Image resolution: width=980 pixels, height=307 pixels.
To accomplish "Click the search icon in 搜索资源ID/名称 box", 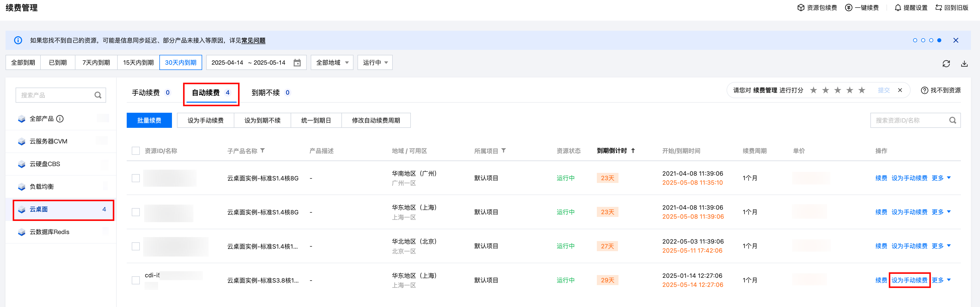I will (x=953, y=120).
